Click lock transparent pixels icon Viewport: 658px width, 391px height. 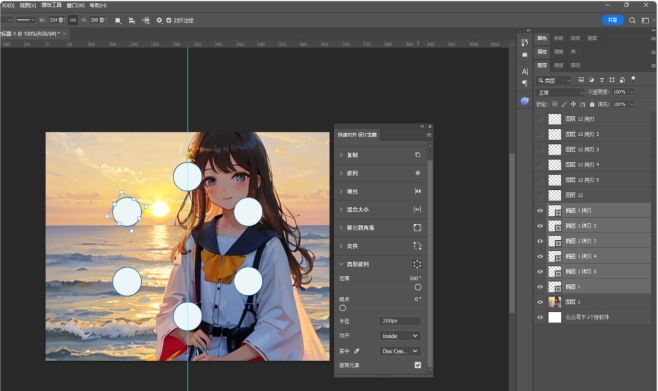click(554, 104)
